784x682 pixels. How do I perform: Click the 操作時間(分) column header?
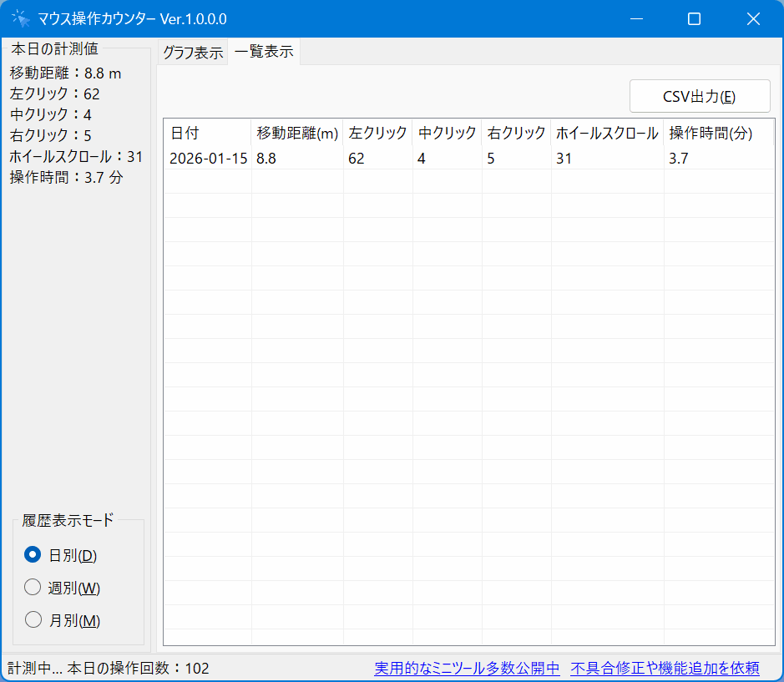711,134
